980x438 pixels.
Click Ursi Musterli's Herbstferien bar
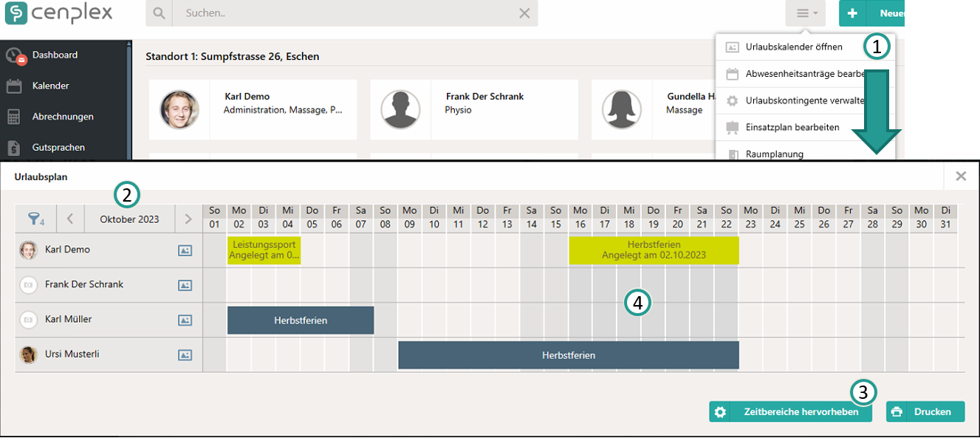568,355
